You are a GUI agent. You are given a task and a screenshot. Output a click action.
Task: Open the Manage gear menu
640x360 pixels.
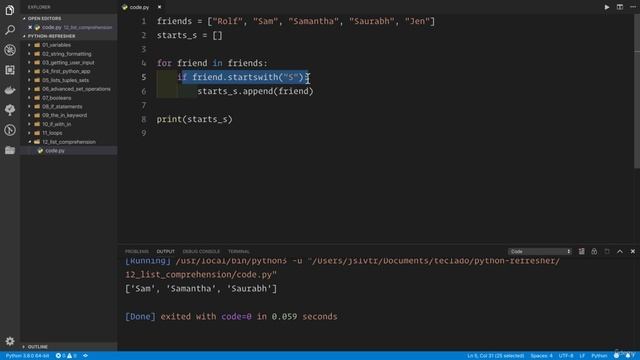pyautogui.click(x=10, y=341)
